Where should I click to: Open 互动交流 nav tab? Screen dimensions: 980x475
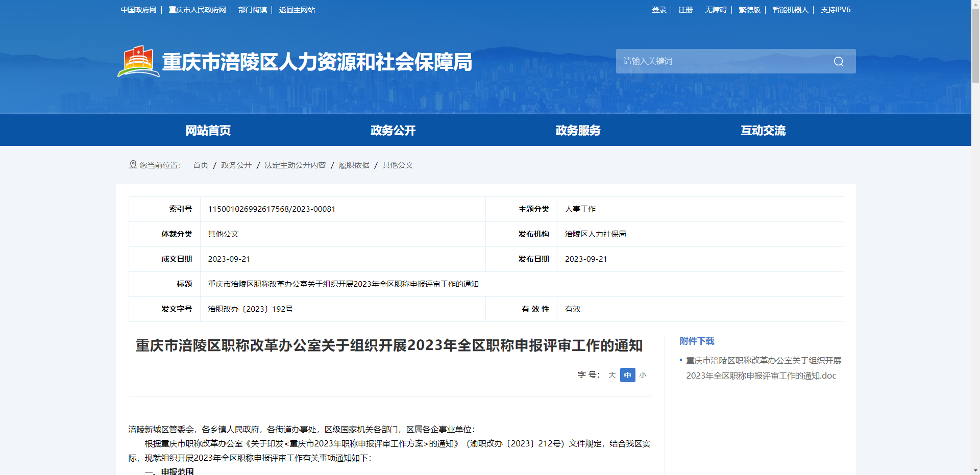[763, 131]
